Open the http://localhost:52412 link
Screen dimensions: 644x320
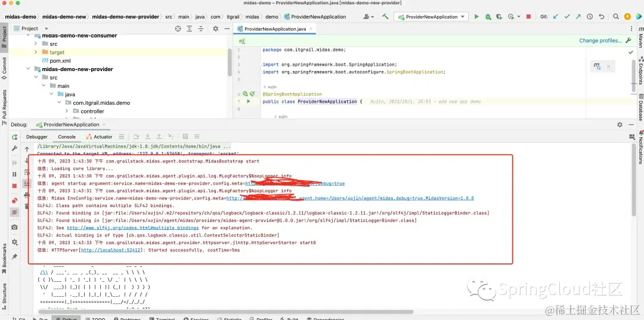pos(111,250)
